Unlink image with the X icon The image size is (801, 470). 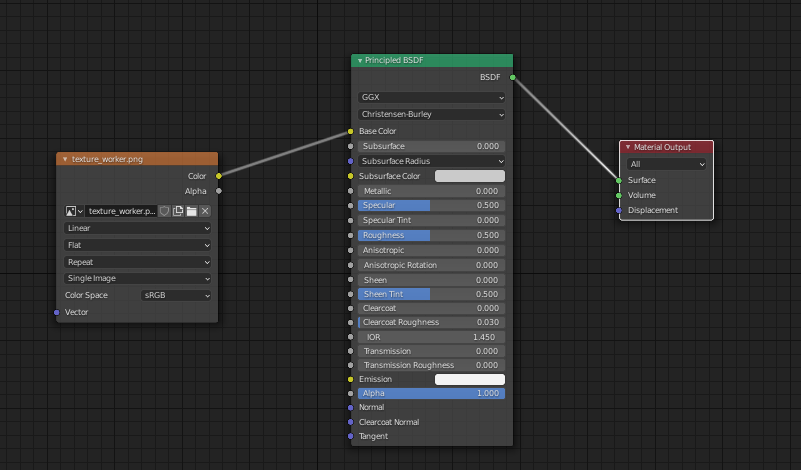[x=205, y=211]
